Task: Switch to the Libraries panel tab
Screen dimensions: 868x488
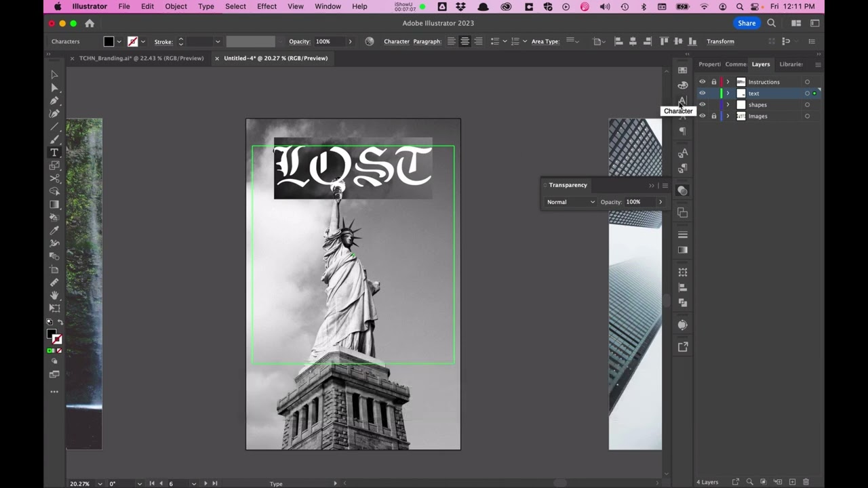Action: click(x=791, y=64)
